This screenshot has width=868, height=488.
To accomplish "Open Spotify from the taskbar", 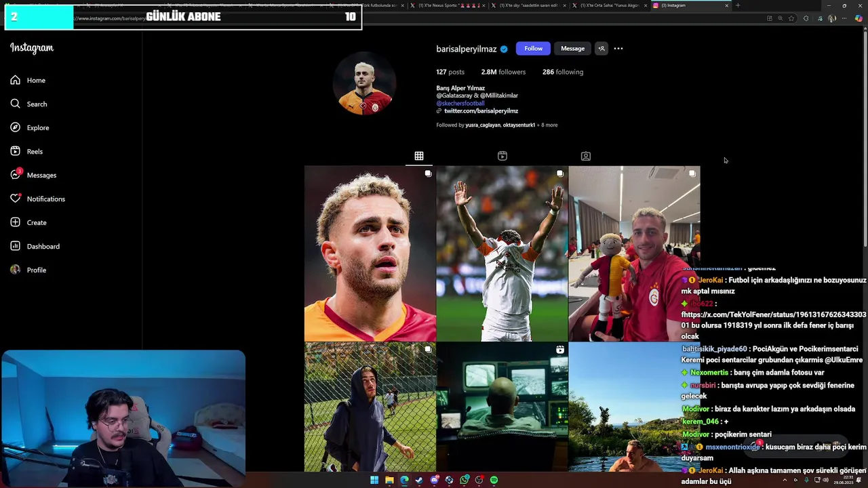I will click(x=494, y=480).
